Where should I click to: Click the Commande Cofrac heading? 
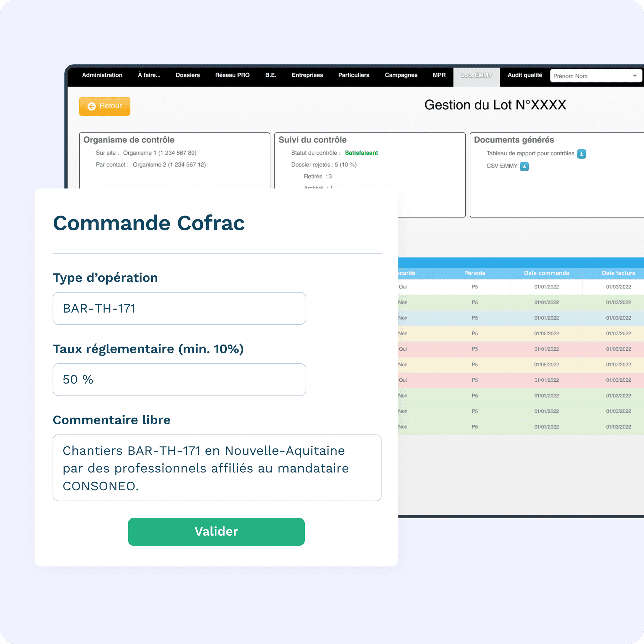point(149,223)
